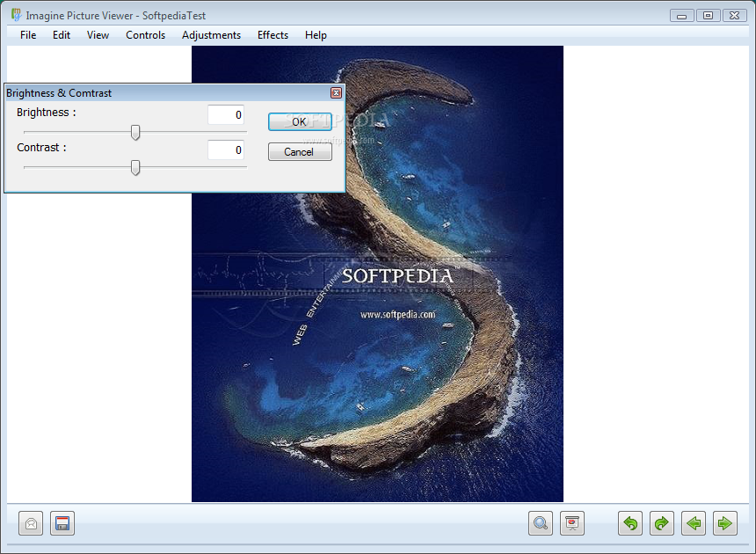Open the Help menu
756x554 pixels.
click(x=316, y=35)
